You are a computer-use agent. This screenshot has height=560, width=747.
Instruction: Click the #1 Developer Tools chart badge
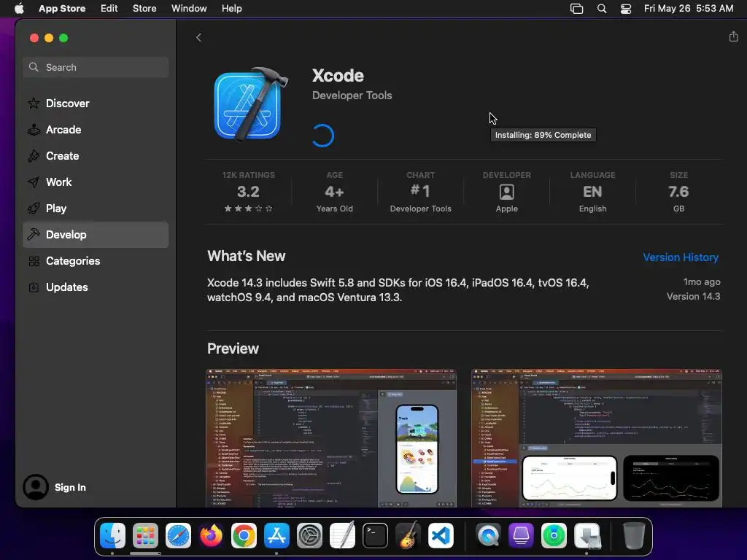coord(420,192)
